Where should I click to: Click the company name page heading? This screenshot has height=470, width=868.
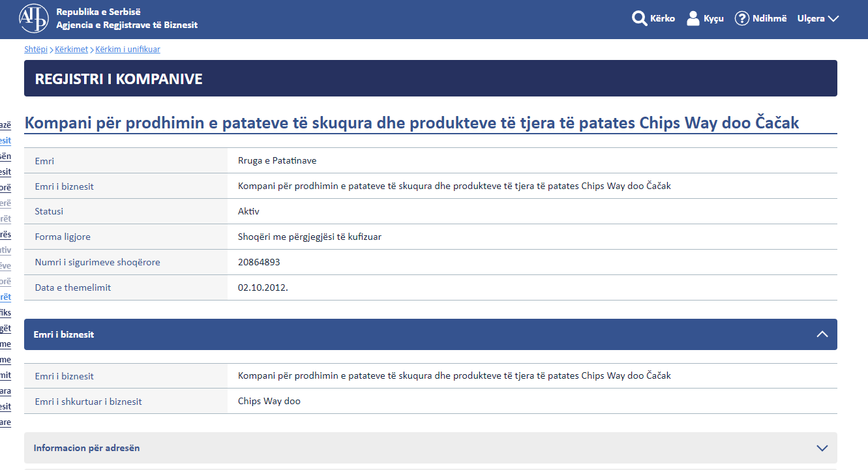point(412,123)
